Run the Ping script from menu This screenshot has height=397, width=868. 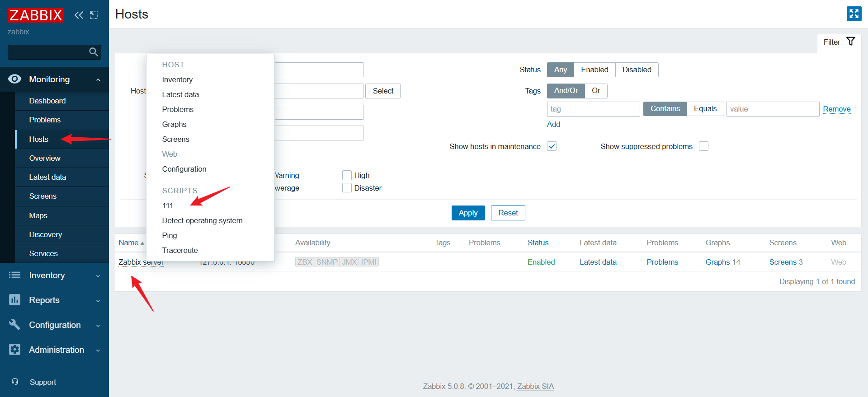tap(170, 235)
